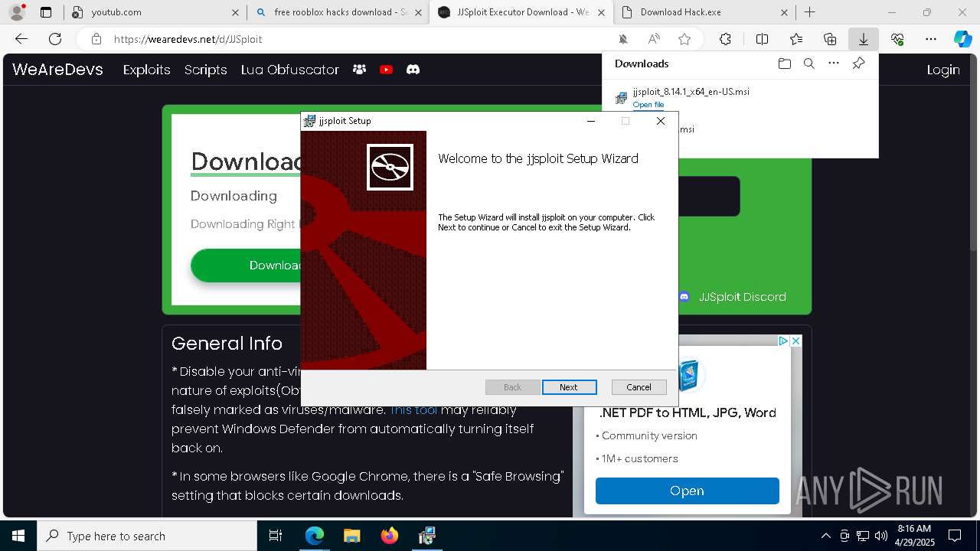
Task: Open Windows Start menu
Action: pyautogui.click(x=18, y=536)
